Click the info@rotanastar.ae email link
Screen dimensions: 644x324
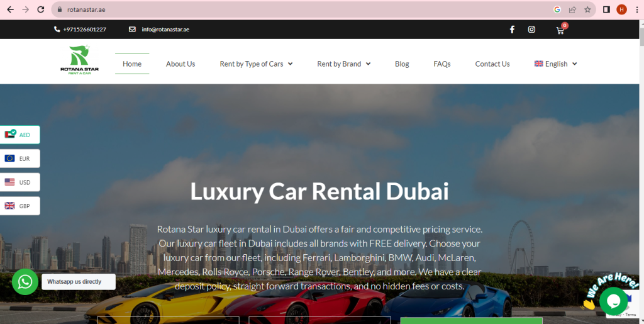tap(165, 30)
